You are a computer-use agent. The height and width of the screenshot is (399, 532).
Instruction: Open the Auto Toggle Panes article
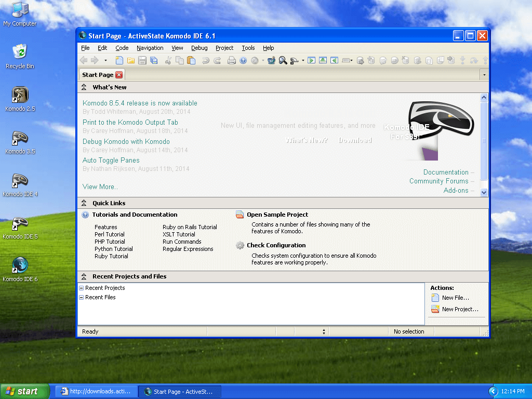point(111,160)
